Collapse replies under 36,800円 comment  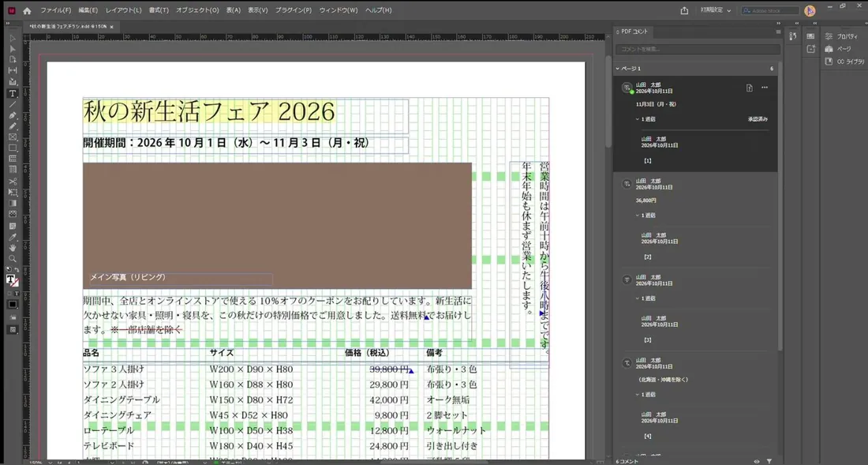[637, 216]
